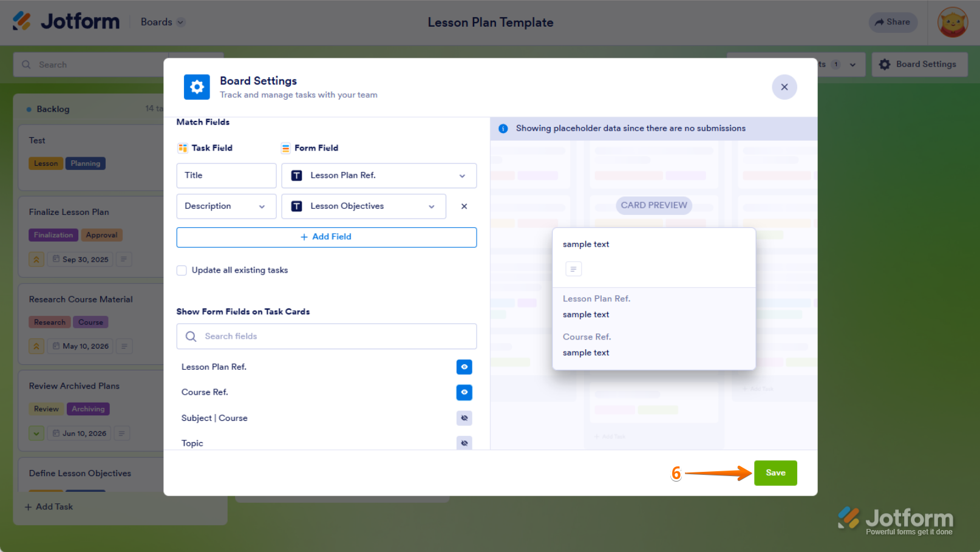Image resolution: width=980 pixels, height=552 pixels.
Task: Remove the Description field mapping with X icon
Action: 464,206
